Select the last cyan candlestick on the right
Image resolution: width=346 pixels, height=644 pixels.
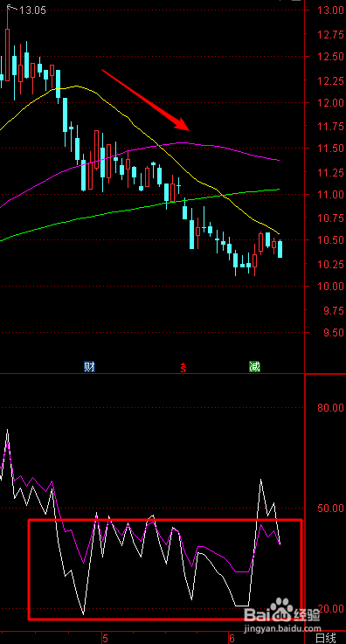point(280,249)
